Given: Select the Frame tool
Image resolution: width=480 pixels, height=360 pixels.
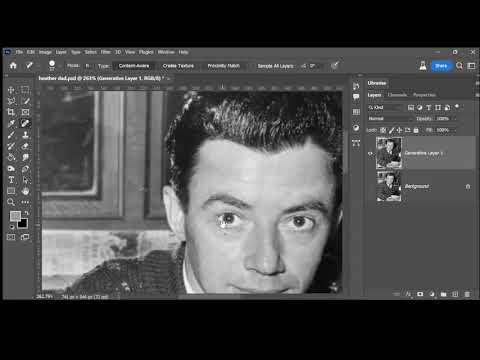Looking at the screenshot, I should [25, 112].
